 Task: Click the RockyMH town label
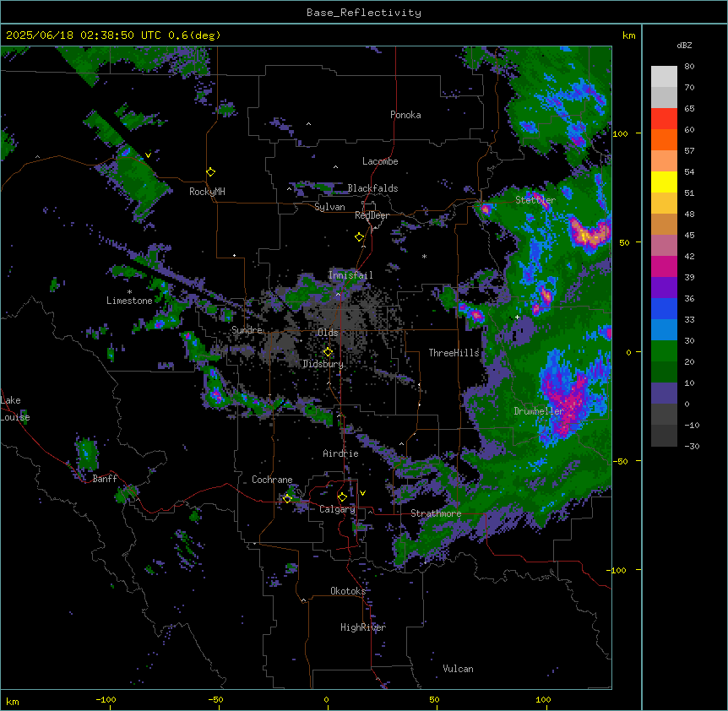(207, 192)
